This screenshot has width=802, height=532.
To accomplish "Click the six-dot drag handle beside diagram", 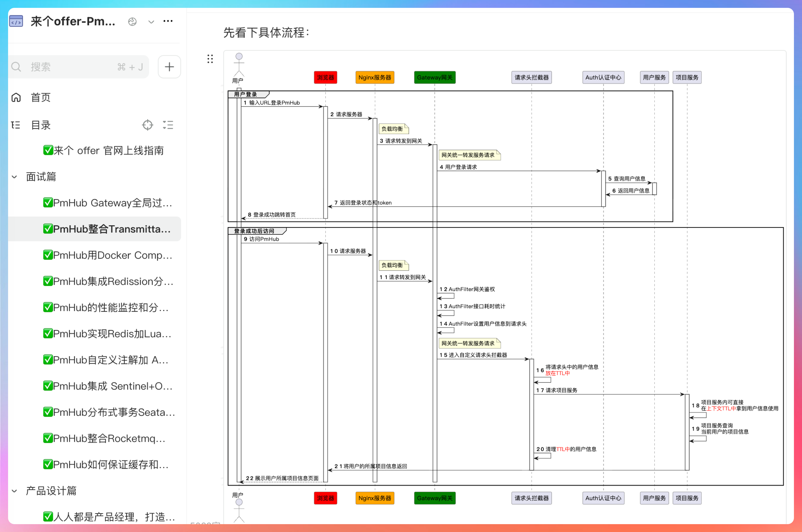I will pos(210,59).
